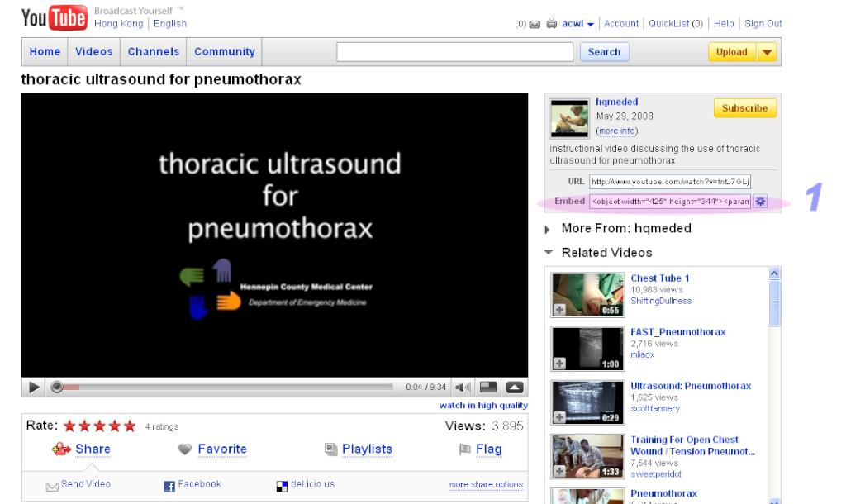Click the player menu up-arrow icon
This screenshot has width=846, height=504.
(514, 388)
